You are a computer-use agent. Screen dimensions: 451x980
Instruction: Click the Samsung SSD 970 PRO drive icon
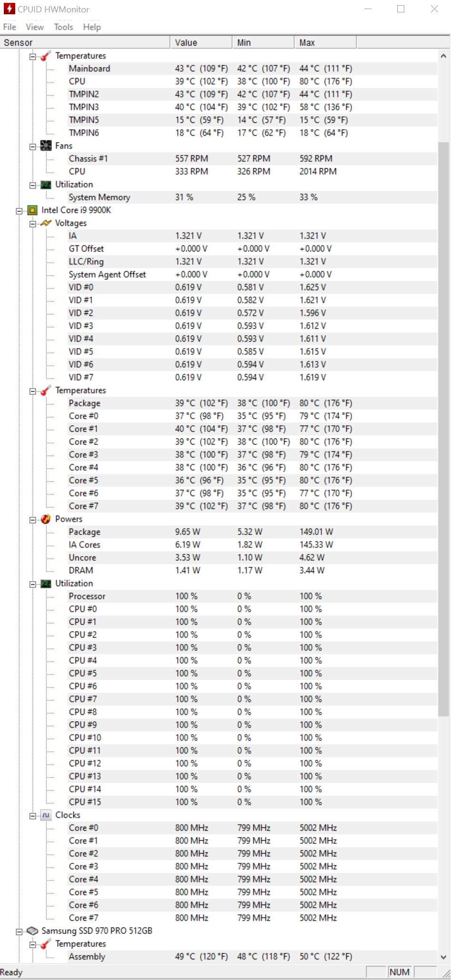pyautogui.click(x=32, y=931)
